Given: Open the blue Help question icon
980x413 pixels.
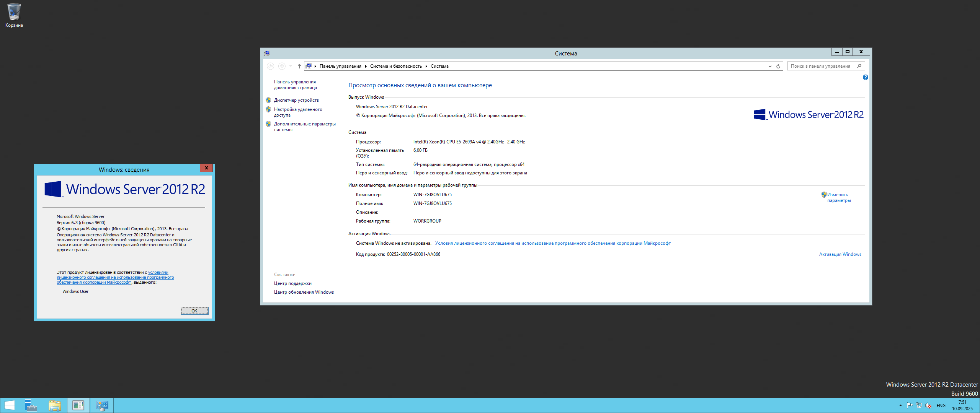Looking at the screenshot, I should [865, 77].
